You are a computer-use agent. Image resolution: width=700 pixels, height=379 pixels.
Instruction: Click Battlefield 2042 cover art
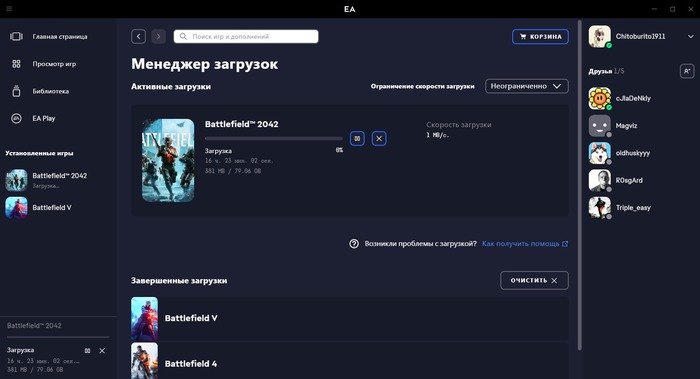click(168, 160)
